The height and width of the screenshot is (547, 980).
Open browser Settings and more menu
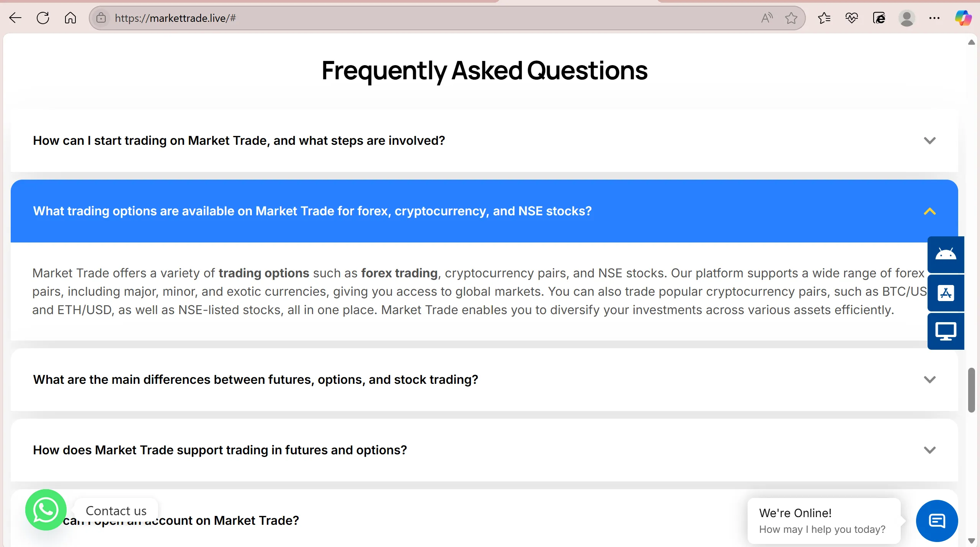coord(934,18)
